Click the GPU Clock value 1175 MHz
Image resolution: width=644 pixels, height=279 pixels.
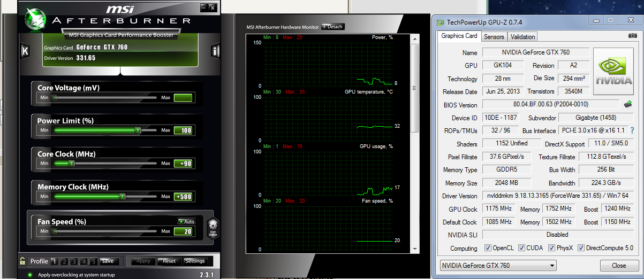(499, 208)
